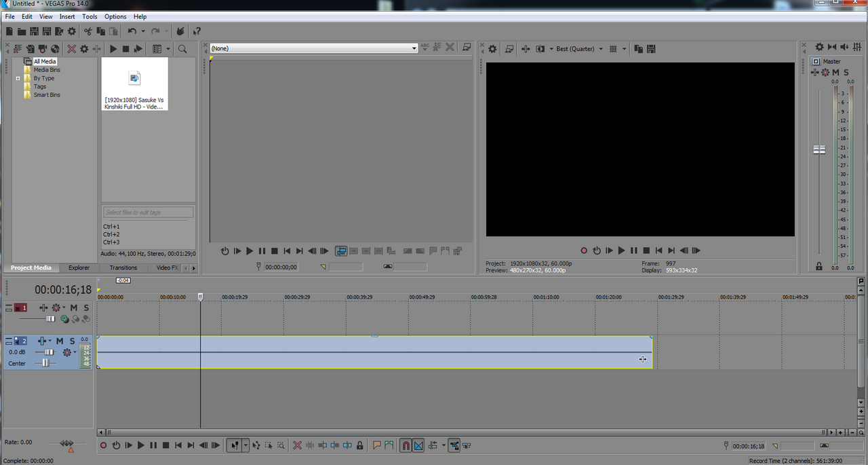Open Video Preview properties gear

pyautogui.click(x=492, y=49)
